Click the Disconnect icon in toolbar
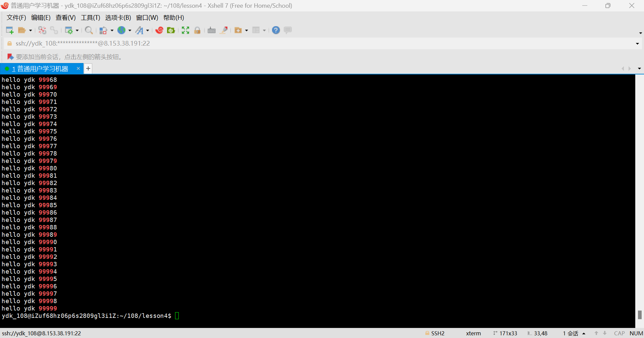 click(x=42, y=31)
